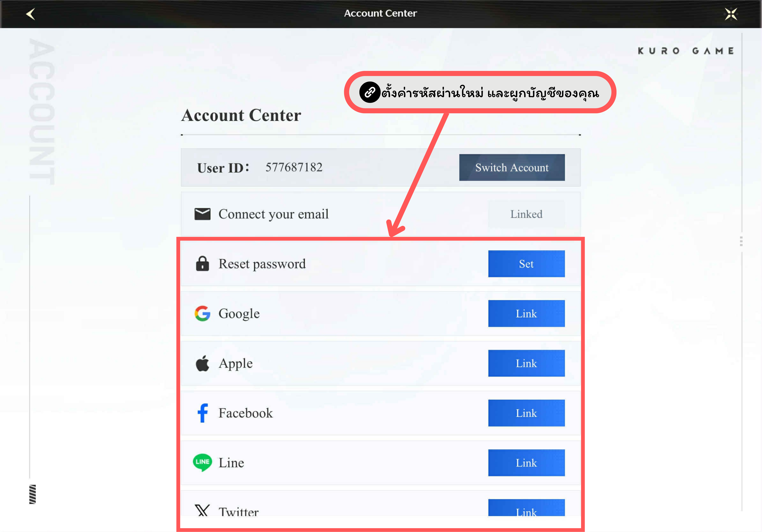Click the chain-link icon in the Thai callout
The width and height of the screenshot is (762, 532).
370,92
